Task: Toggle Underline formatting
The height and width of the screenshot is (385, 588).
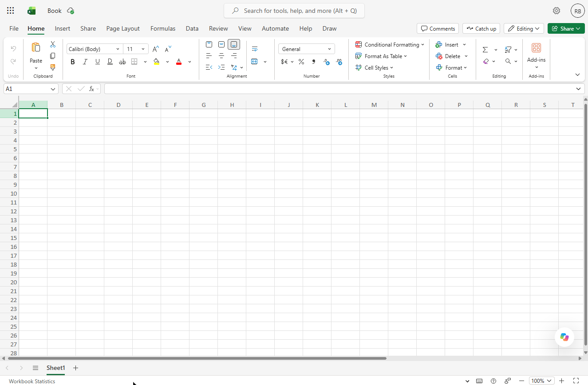Action: (x=98, y=62)
